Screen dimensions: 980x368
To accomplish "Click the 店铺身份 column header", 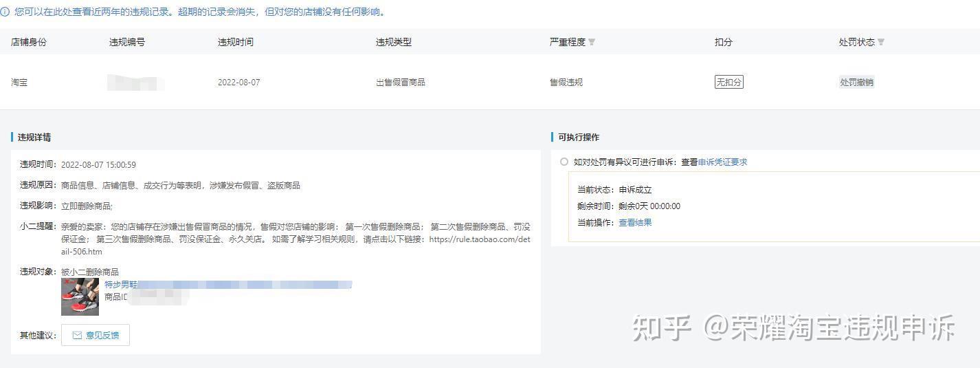I will coord(29,42).
